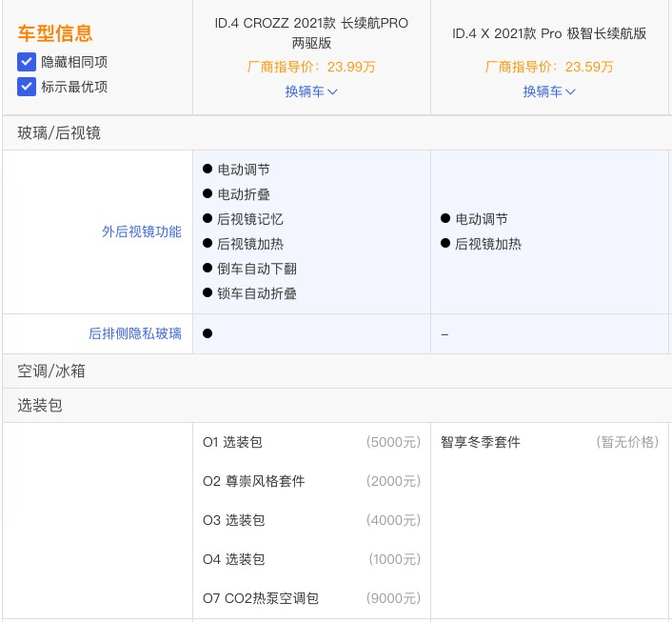Click 电动调节 in the ID.4 X column
This screenshot has height=622, width=672.
click(x=482, y=219)
